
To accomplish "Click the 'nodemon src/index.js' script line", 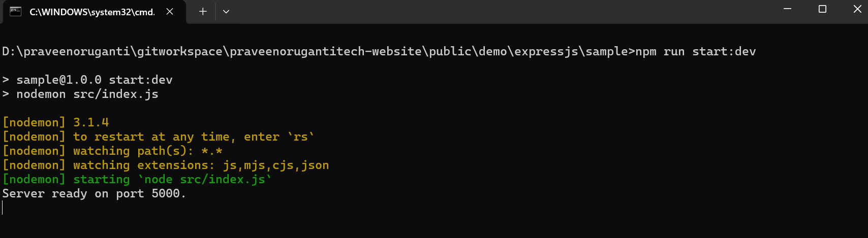I will click(80, 94).
